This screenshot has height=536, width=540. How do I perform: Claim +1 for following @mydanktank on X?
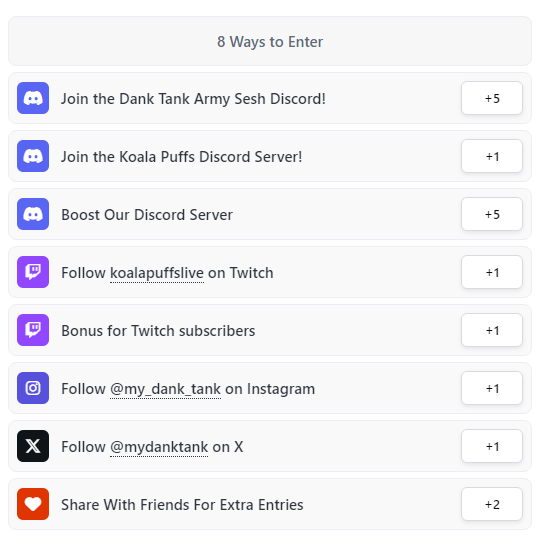tap(492, 446)
